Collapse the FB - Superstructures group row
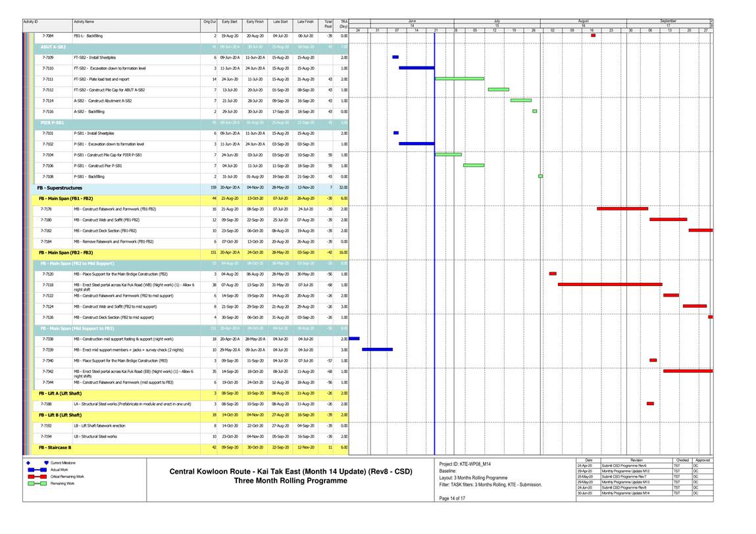The width and height of the screenshot is (756, 534). [x=59, y=187]
